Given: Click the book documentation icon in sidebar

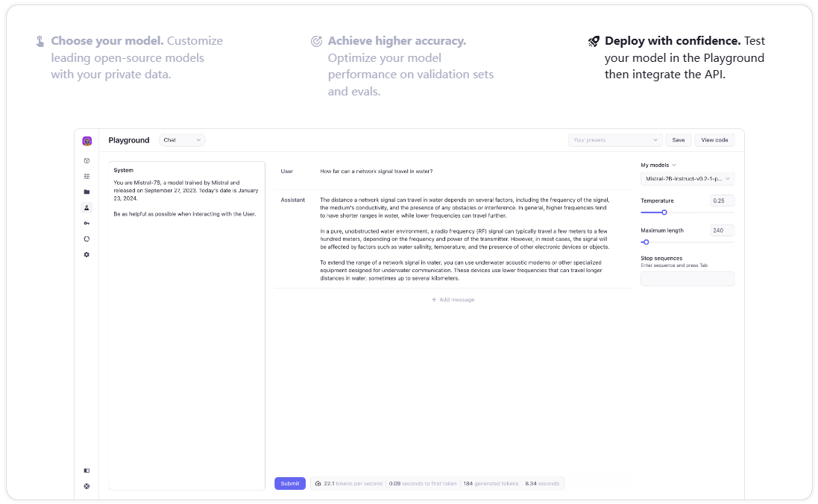Looking at the screenshot, I should pyautogui.click(x=86, y=470).
